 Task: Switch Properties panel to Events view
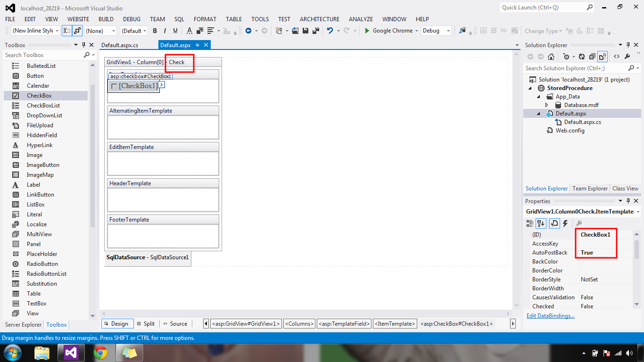[565, 223]
